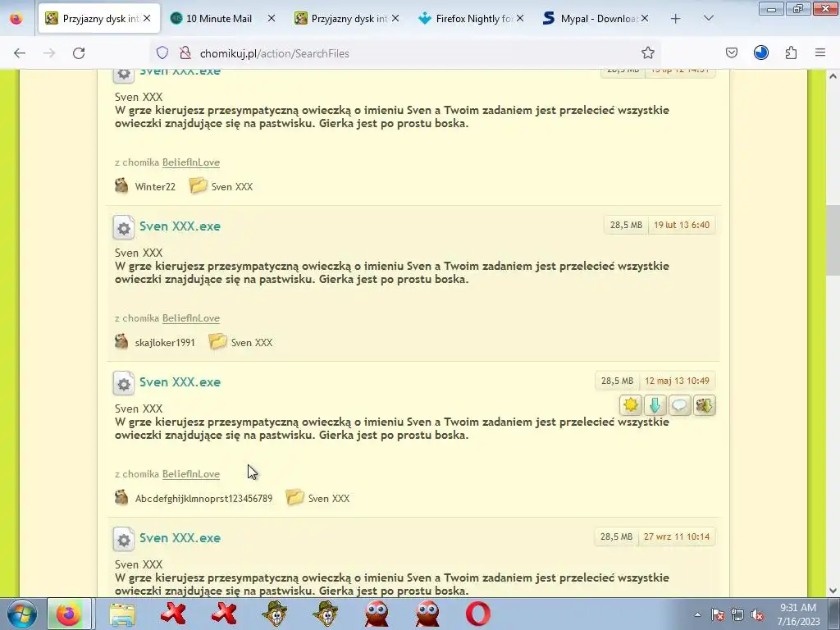Image resolution: width=840 pixels, height=630 pixels.
Task: Switch to the 10 Minute Mail tab
Action: click(222, 19)
